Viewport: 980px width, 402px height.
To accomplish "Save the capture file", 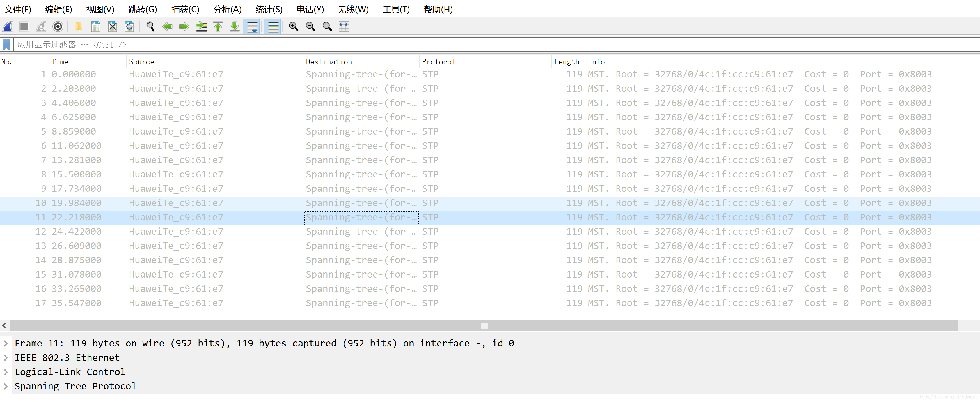I will (x=95, y=27).
